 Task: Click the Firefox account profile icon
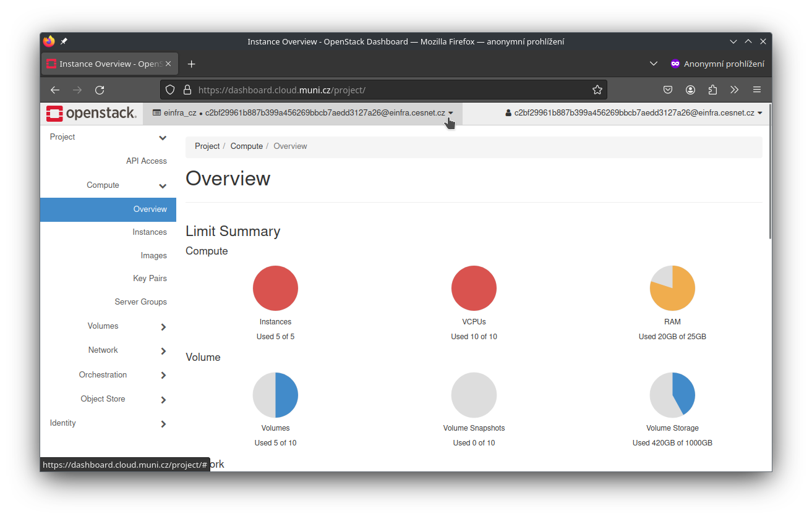click(x=690, y=90)
